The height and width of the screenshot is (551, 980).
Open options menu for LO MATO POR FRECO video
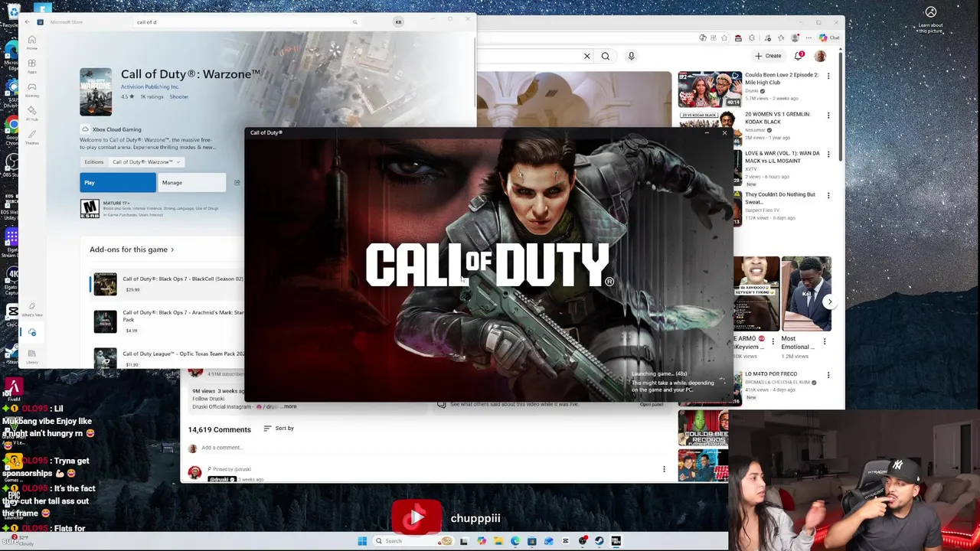tap(828, 375)
